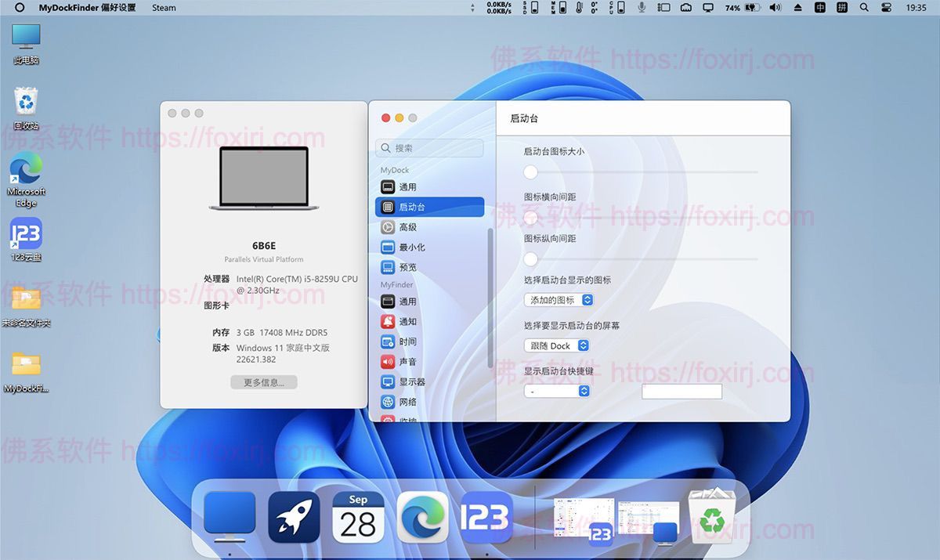Click the 图标纵向间距 slider handle
Image resolution: width=940 pixels, height=560 pixels.
click(x=531, y=258)
